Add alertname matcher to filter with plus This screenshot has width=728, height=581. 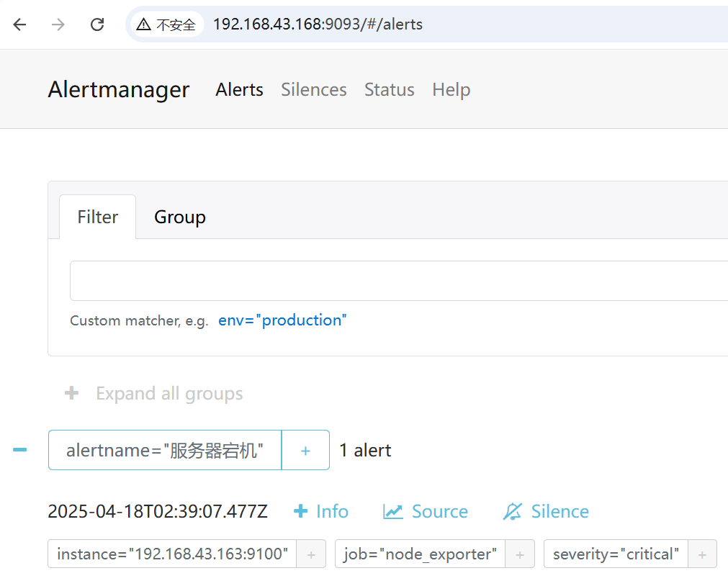(x=305, y=450)
